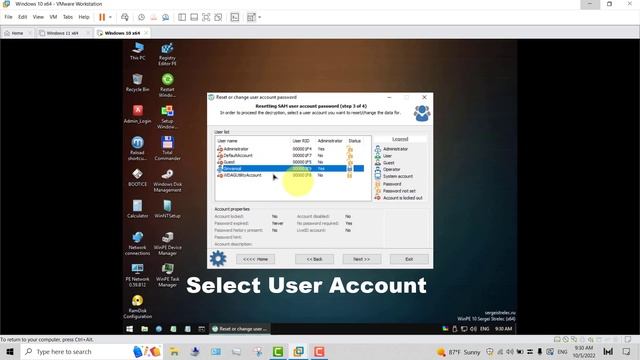Enter VMware full screen mode
Viewport: 640px width, 360px height.
pyautogui.click(x=206, y=17)
